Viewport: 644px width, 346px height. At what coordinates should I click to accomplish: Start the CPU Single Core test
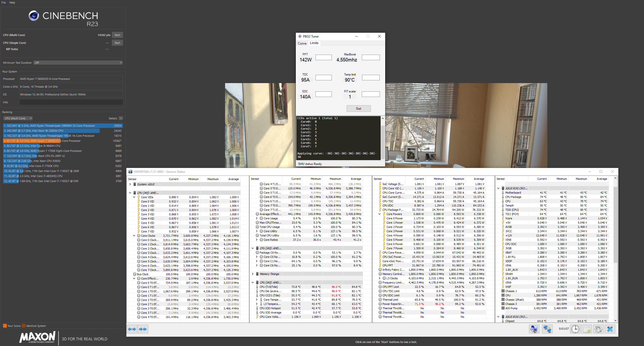pyautogui.click(x=117, y=43)
